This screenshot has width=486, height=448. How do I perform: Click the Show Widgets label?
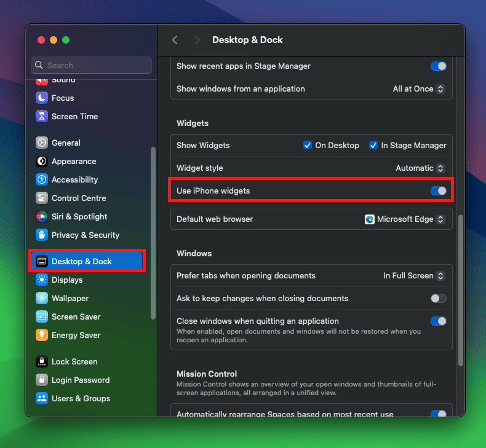click(203, 145)
